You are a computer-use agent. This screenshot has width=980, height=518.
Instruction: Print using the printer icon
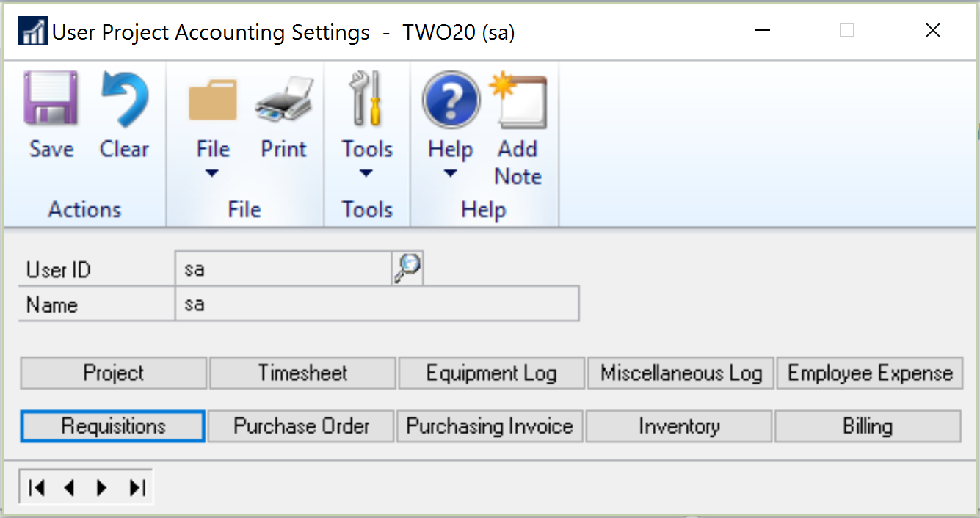coord(284,101)
